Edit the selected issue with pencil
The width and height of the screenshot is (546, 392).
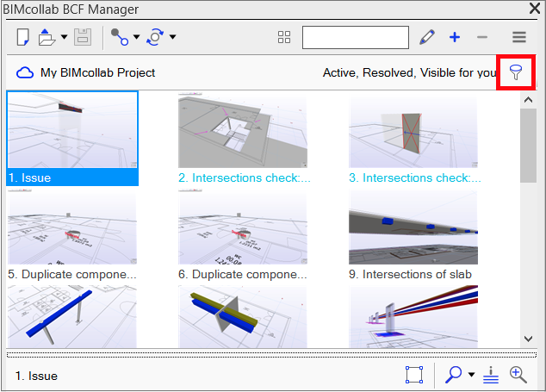[x=427, y=37]
